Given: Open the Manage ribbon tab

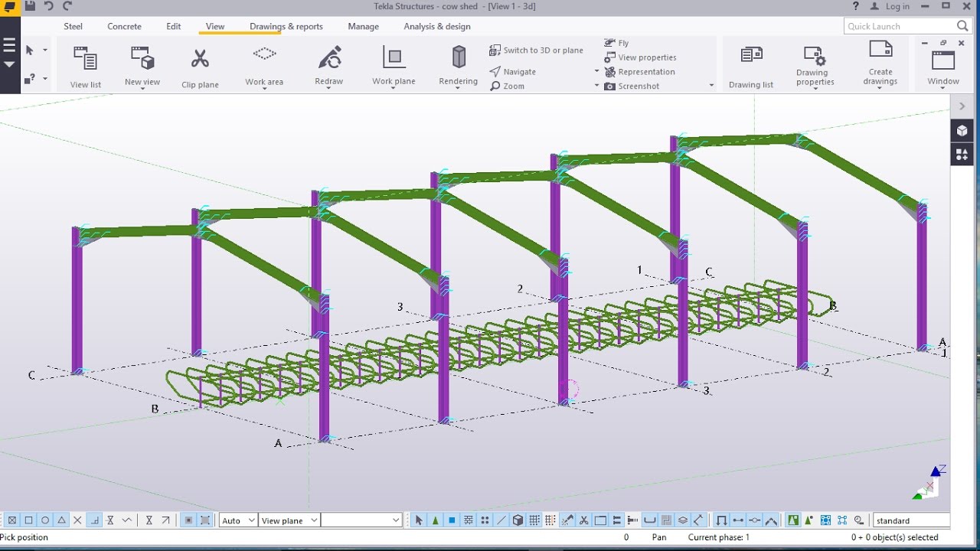Looking at the screenshot, I should [364, 26].
